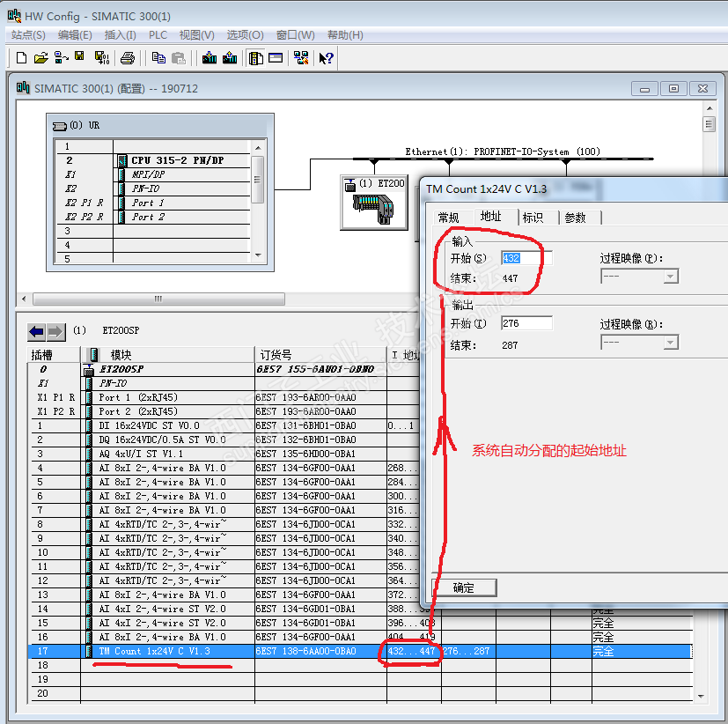Open the PLC menu

[x=158, y=35]
